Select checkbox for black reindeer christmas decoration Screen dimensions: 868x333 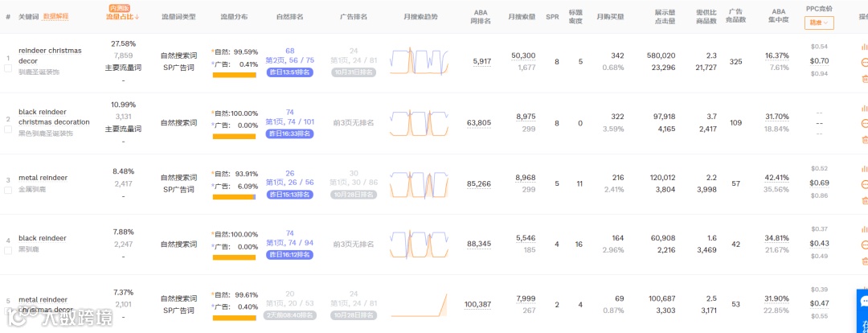(8, 131)
